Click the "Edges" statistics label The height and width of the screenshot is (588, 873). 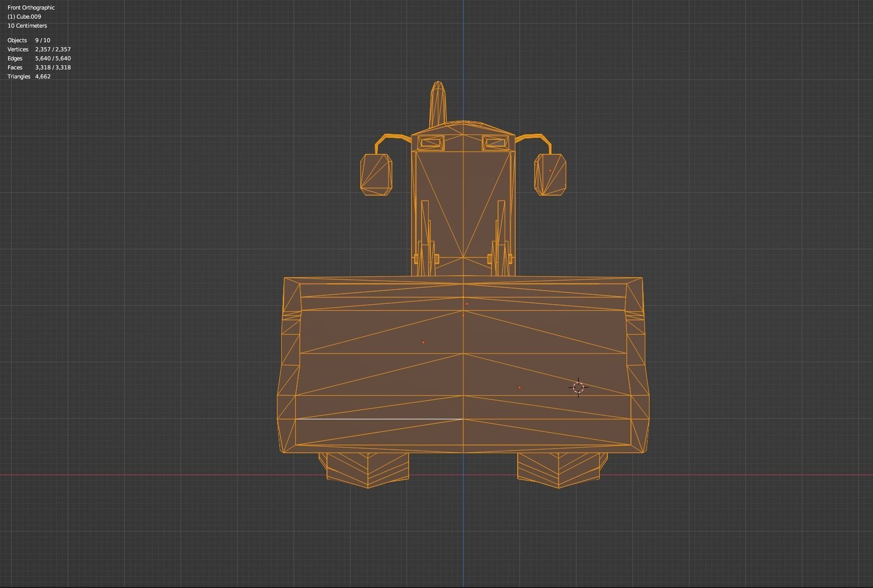click(15, 58)
